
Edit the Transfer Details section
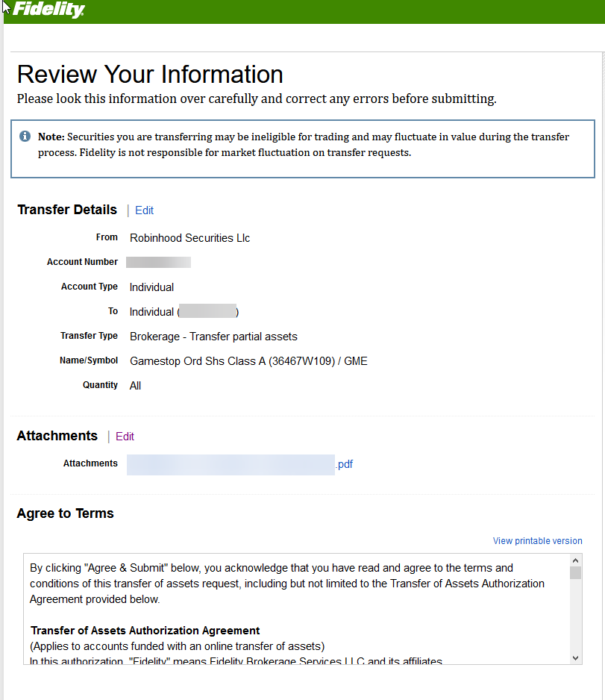144,210
